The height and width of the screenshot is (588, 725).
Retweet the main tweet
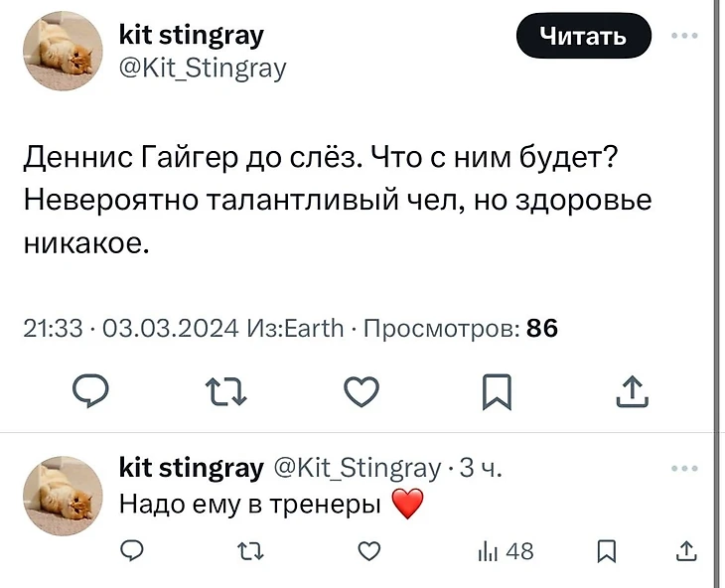coord(226,392)
